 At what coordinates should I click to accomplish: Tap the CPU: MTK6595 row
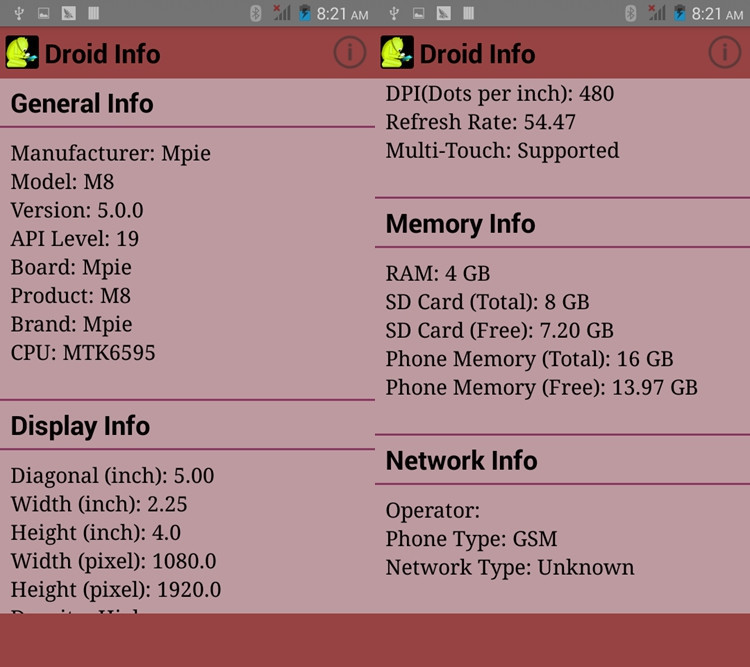tap(83, 353)
